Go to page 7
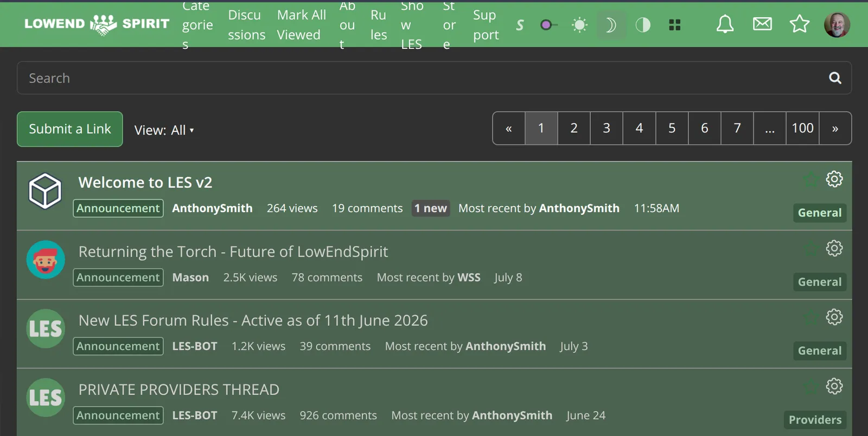Screen dimensions: 868x436 pyautogui.click(x=737, y=129)
